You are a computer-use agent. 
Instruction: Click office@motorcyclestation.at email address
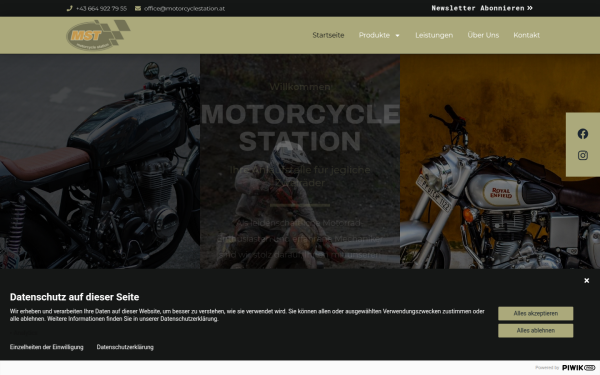pos(184,8)
